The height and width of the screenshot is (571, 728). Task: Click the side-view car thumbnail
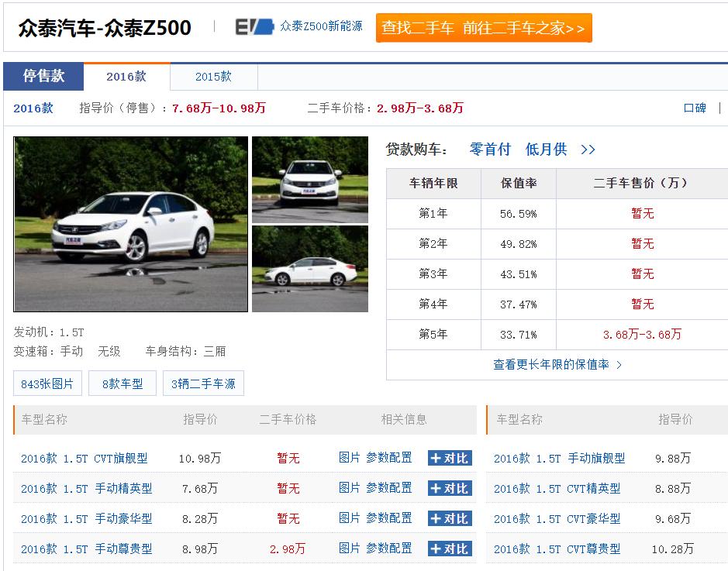coord(309,270)
